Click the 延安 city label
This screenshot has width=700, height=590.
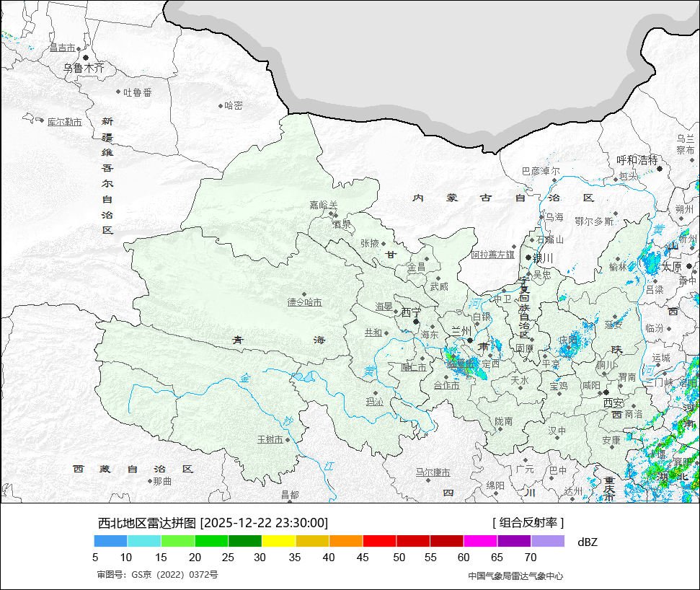[613, 325]
